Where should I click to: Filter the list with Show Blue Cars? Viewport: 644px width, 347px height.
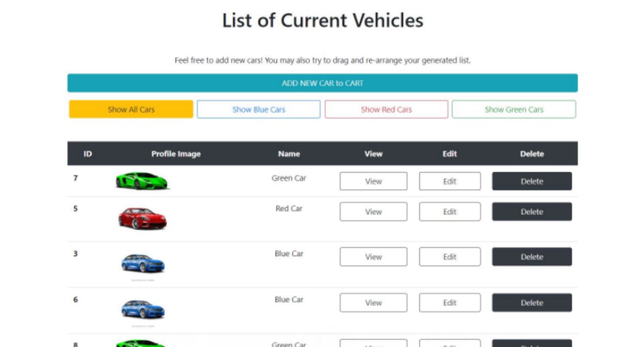pyautogui.click(x=258, y=109)
